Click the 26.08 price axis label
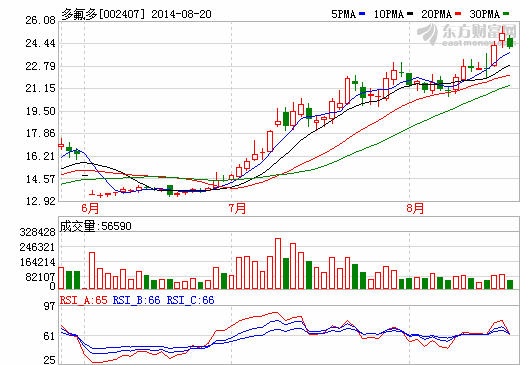 pos(40,20)
